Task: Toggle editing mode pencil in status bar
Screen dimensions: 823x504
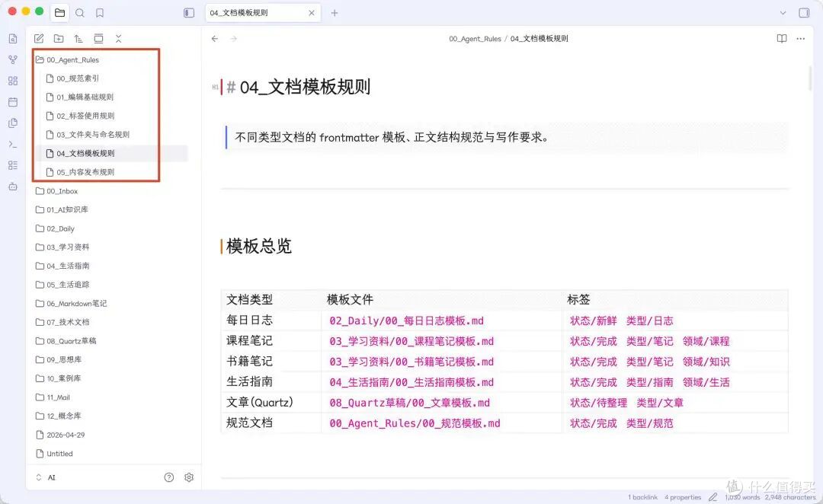Action: (x=713, y=496)
